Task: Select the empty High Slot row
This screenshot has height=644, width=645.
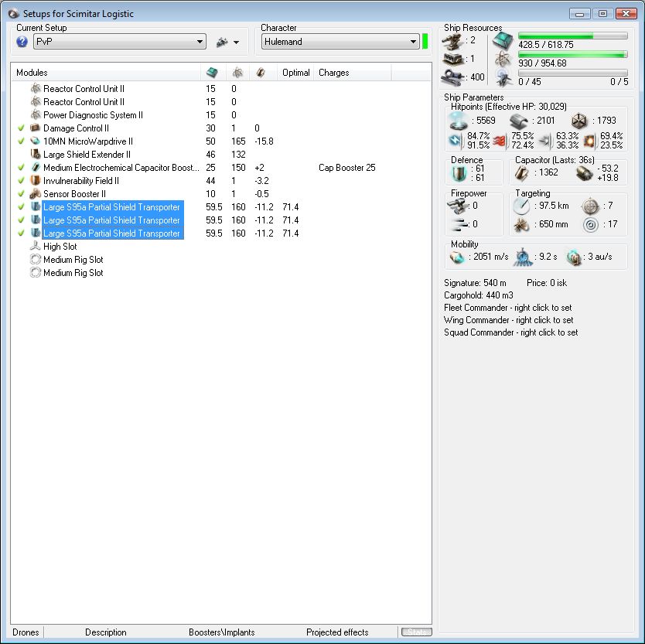Action: (x=221, y=247)
